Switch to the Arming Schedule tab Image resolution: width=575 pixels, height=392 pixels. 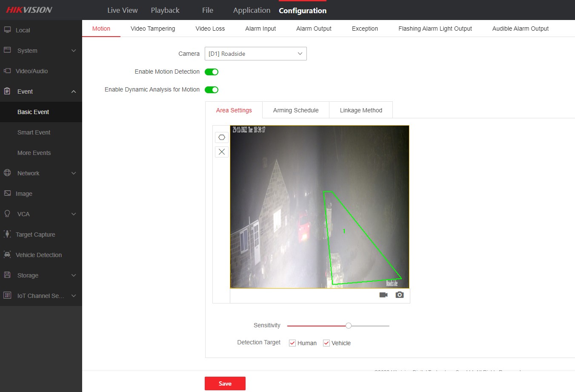[x=295, y=110]
